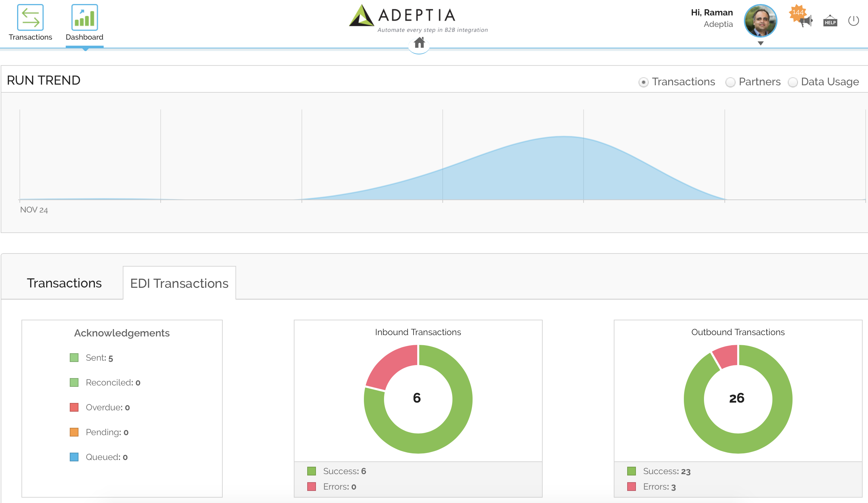Select the Partners radio button
Screen dimensions: 868x503
(x=730, y=82)
